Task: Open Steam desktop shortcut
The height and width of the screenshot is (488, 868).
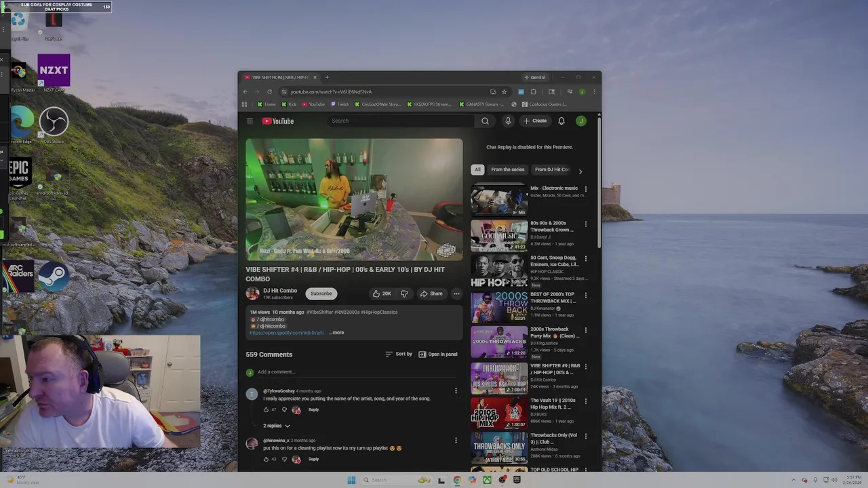Action: click(54, 280)
